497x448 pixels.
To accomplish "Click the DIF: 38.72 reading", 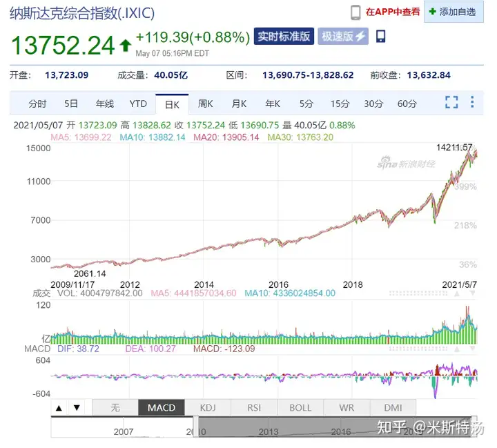I will point(78,349).
